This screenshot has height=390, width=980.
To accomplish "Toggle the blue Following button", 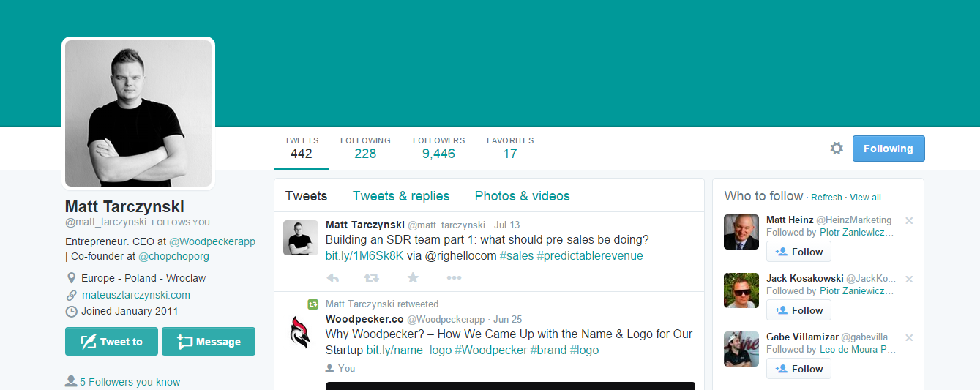I will click(888, 149).
